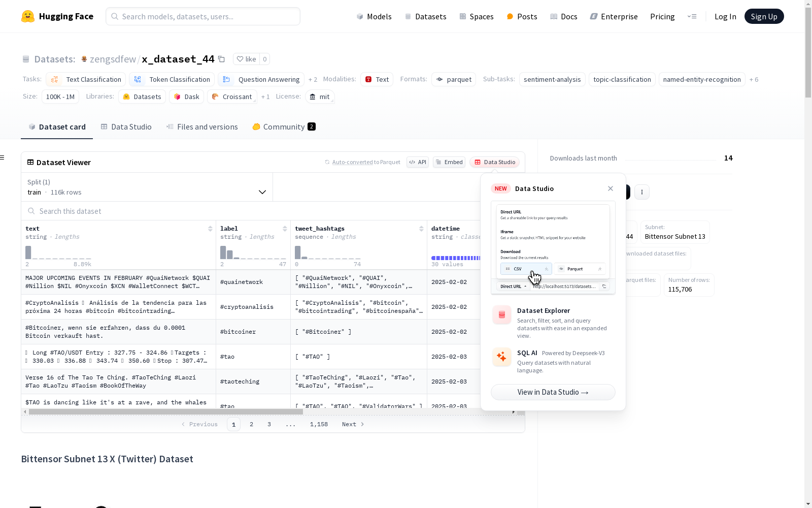This screenshot has height=508, width=812.
Task: Open the Community tab
Action: point(284,126)
